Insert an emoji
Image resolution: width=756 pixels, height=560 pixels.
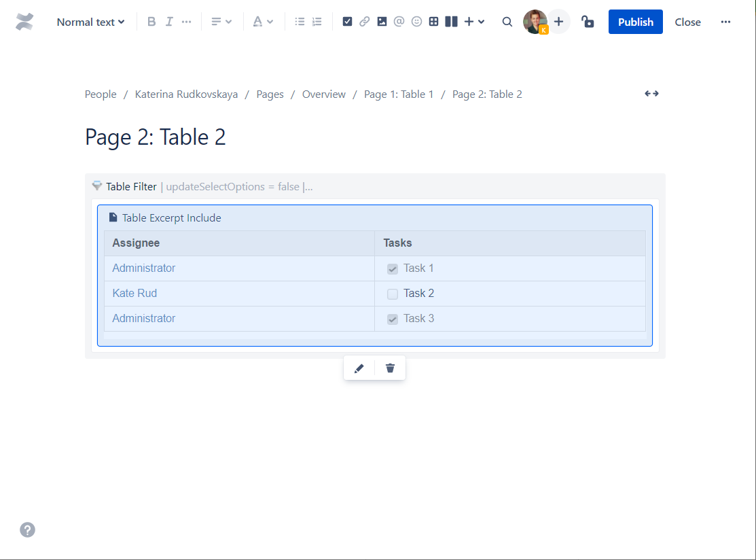coord(416,21)
